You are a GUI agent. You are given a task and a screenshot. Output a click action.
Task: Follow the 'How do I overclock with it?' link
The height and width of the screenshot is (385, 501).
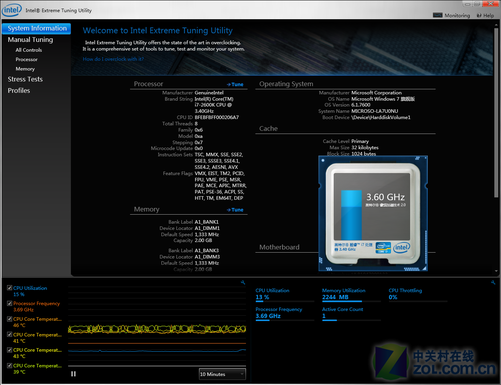113,59
